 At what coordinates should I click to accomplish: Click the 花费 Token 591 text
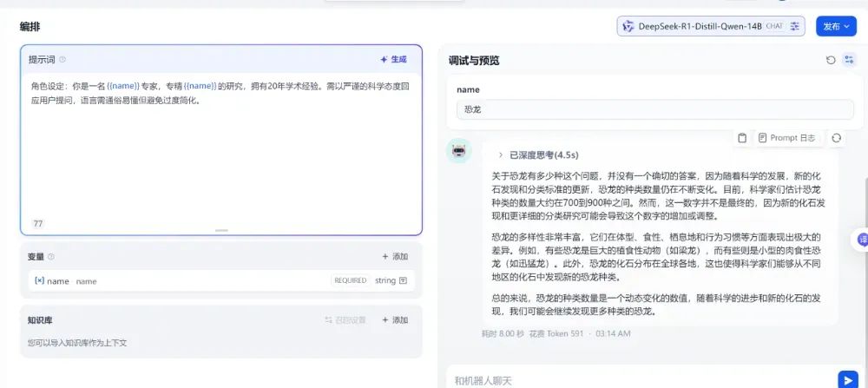click(556, 334)
